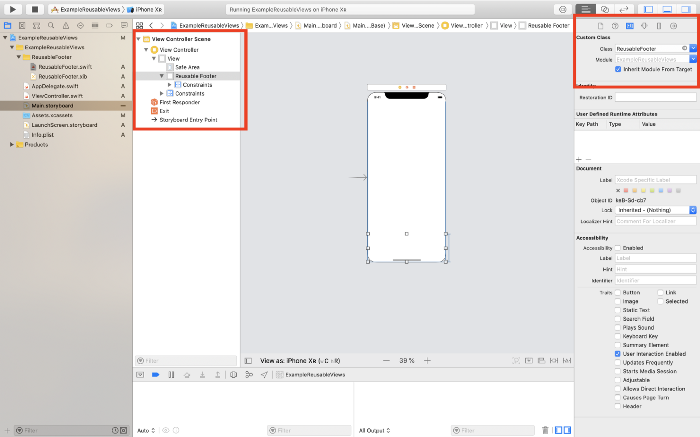This screenshot has width=700, height=437.
Task: Stop the running app
Action: (x=35, y=9)
